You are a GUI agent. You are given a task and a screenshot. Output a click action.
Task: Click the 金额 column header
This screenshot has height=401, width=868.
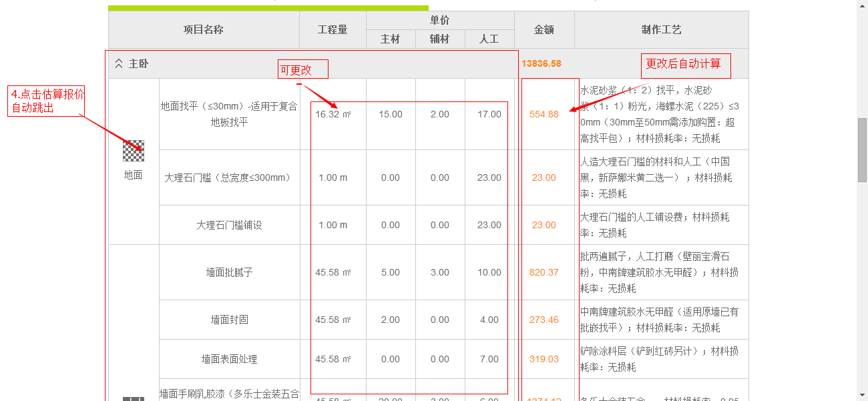544,30
